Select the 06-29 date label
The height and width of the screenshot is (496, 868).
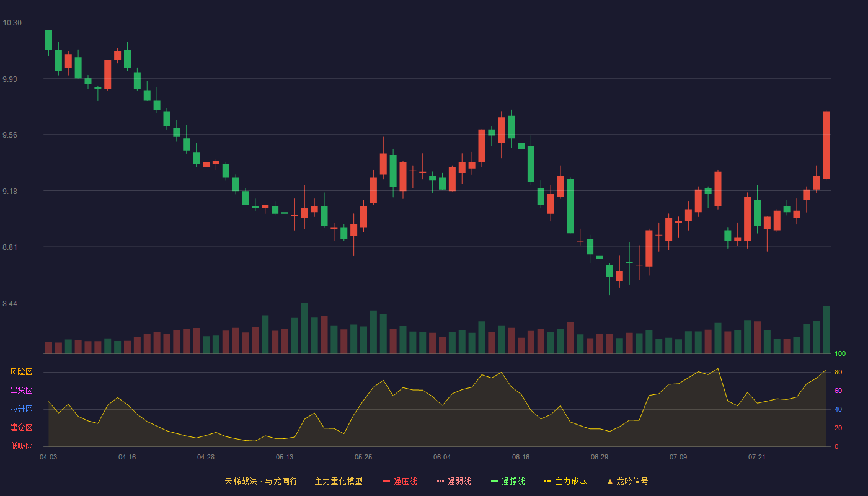600,457
